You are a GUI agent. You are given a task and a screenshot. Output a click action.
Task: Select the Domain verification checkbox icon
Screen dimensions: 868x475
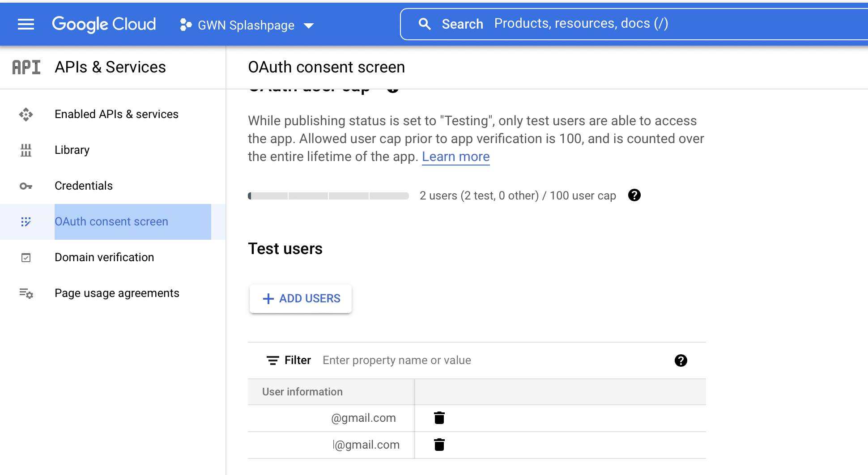point(26,258)
